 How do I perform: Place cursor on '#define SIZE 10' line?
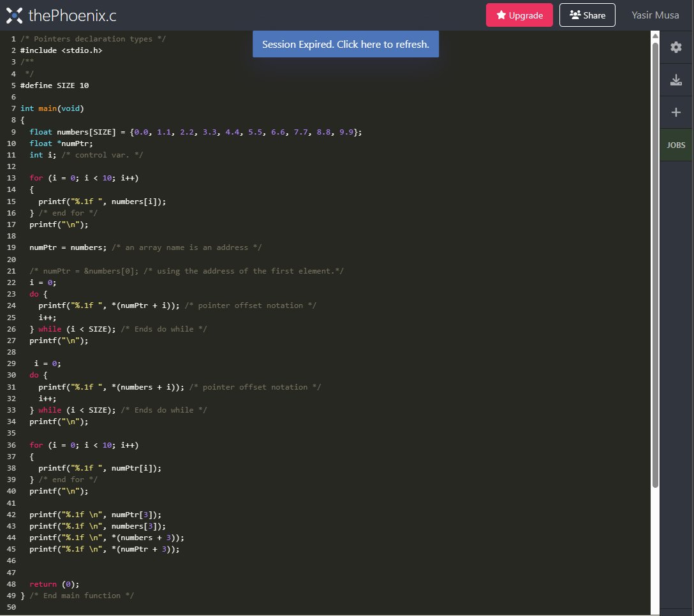coord(54,85)
